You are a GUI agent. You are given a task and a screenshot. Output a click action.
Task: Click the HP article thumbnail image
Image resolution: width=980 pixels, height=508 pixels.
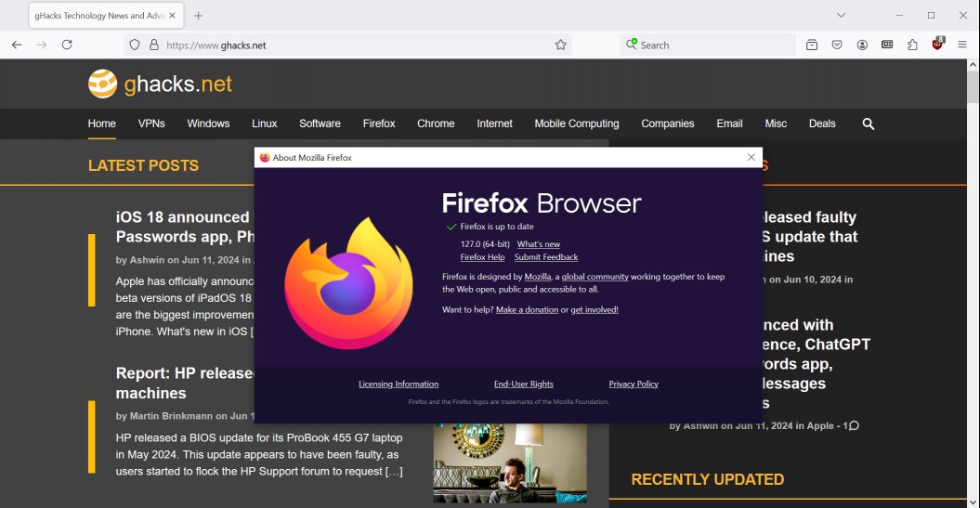tap(510, 463)
